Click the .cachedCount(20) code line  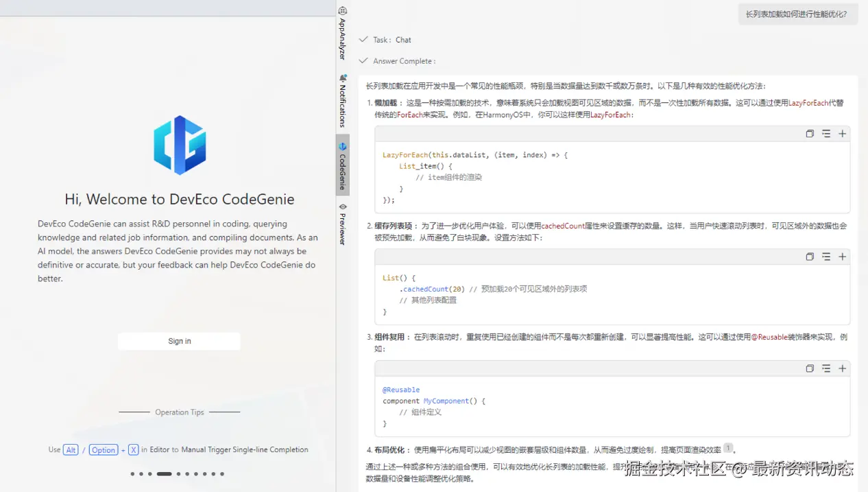click(x=493, y=289)
